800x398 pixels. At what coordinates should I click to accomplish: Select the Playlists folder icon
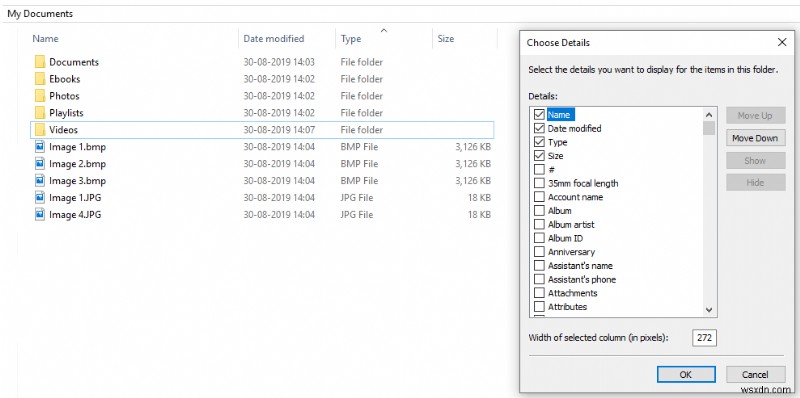pyautogui.click(x=40, y=113)
